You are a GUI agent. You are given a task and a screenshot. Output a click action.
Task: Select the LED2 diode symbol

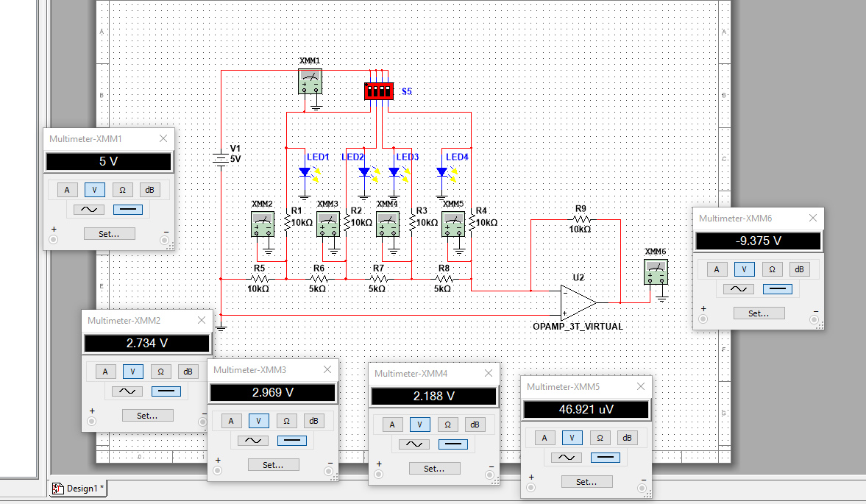coord(364,173)
